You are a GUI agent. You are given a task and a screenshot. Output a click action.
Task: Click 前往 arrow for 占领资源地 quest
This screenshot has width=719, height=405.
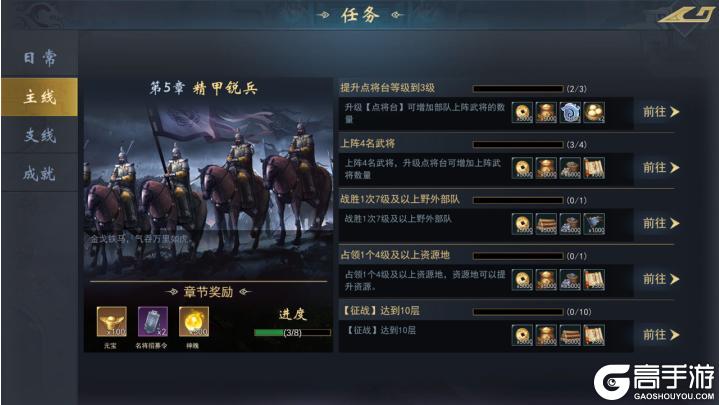click(661, 279)
